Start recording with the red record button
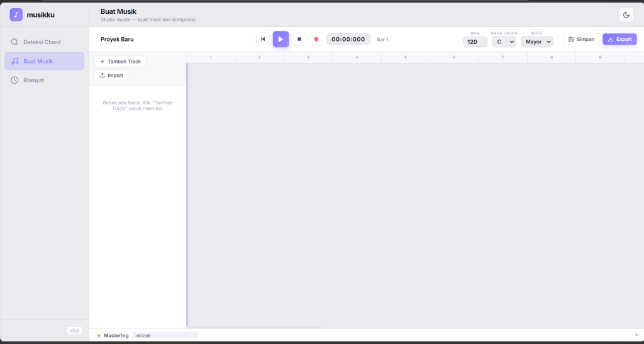644x344 pixels. [x=316, y=39]
